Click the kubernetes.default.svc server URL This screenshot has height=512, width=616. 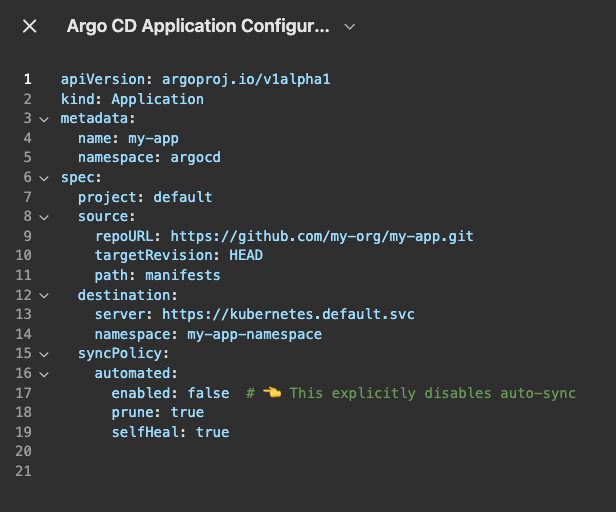pos(288,314)
